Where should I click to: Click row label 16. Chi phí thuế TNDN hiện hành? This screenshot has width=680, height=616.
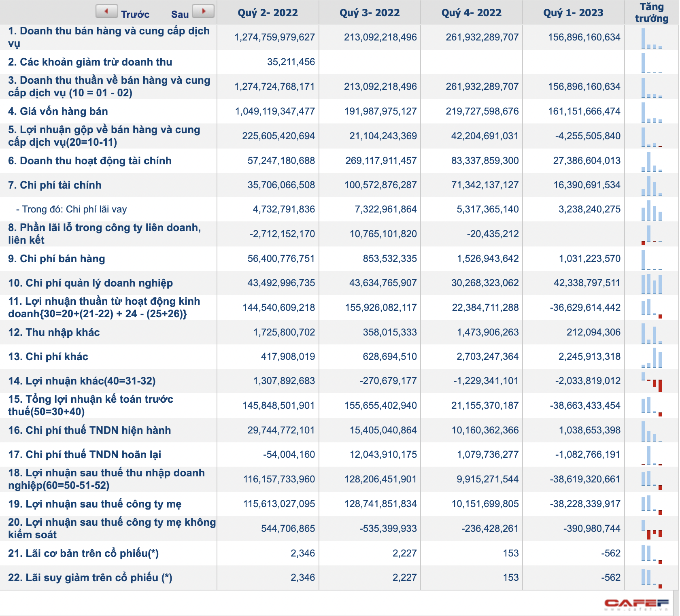click(x=89, y=430)
